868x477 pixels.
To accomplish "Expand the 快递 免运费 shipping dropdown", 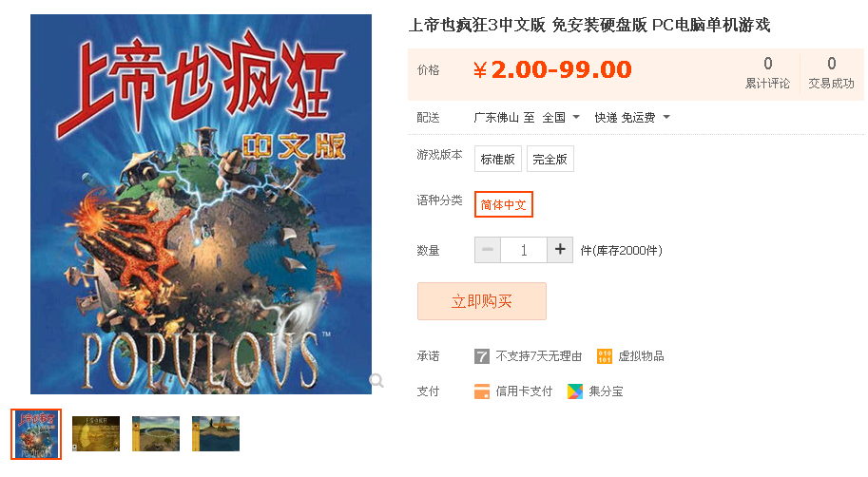I will tap(632, 117).
